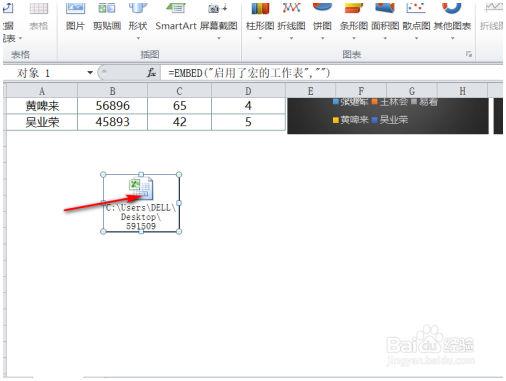Insert a SmartArt graphic
Screen dimensions: 506x381
coord(176,17)
